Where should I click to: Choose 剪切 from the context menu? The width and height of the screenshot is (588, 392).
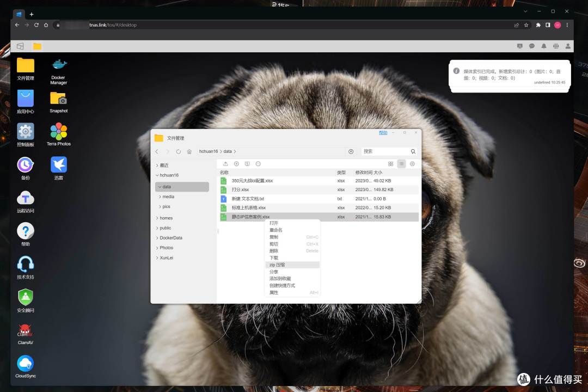292,244
